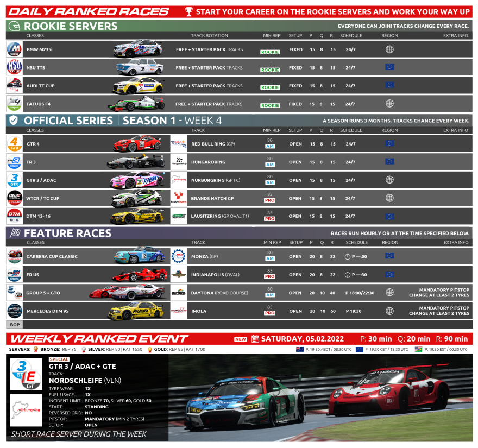Open the GTR 4 series icon
Screen dimensions: 478x448
(x=14, y=144)
